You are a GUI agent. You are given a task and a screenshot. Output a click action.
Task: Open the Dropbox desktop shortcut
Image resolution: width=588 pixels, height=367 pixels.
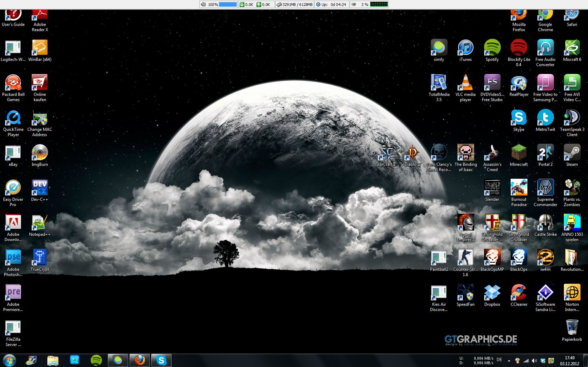(492, 293)
